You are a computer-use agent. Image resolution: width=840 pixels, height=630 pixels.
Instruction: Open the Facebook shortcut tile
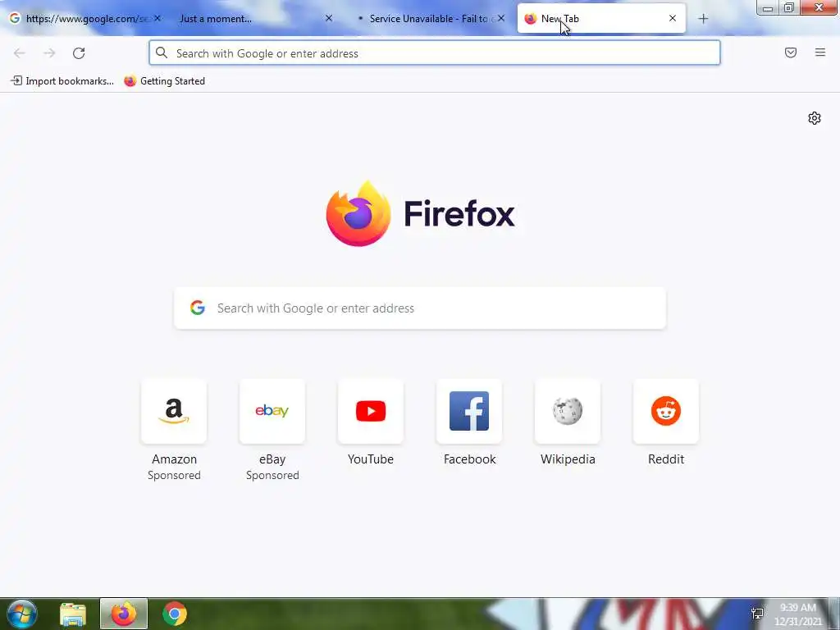pos(469,412)
